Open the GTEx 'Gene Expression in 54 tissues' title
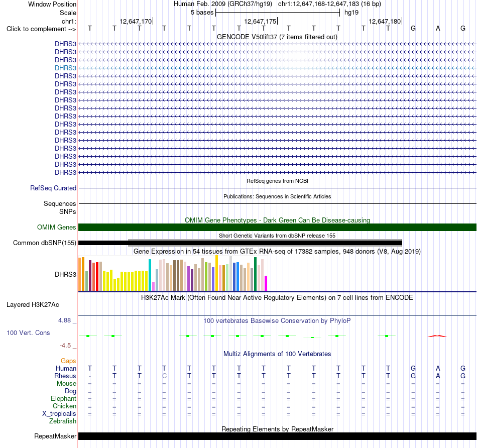The height and width of the screenshot is (448, 477). coord(277,252)
